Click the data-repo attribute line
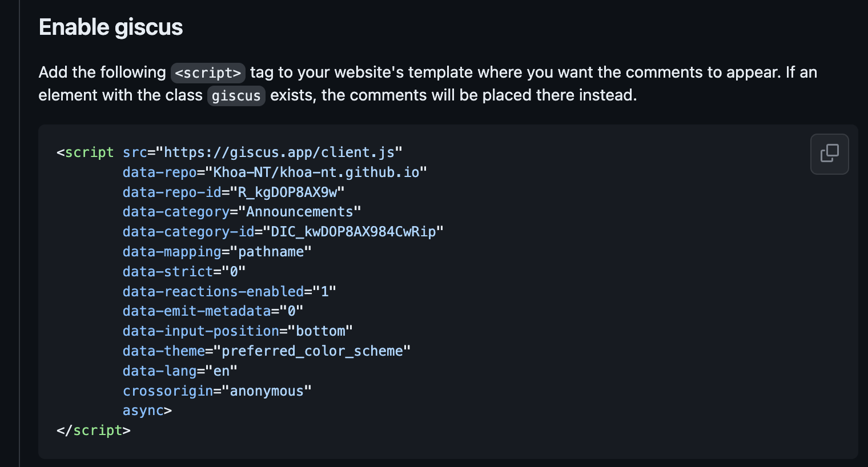This screenshot has height=467, width=868. [274, 172]
